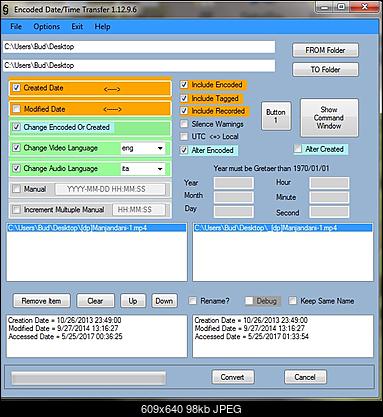Click the Day input field
The height and width of the screenshot is (417, 383).
click(x=234, y=211)
